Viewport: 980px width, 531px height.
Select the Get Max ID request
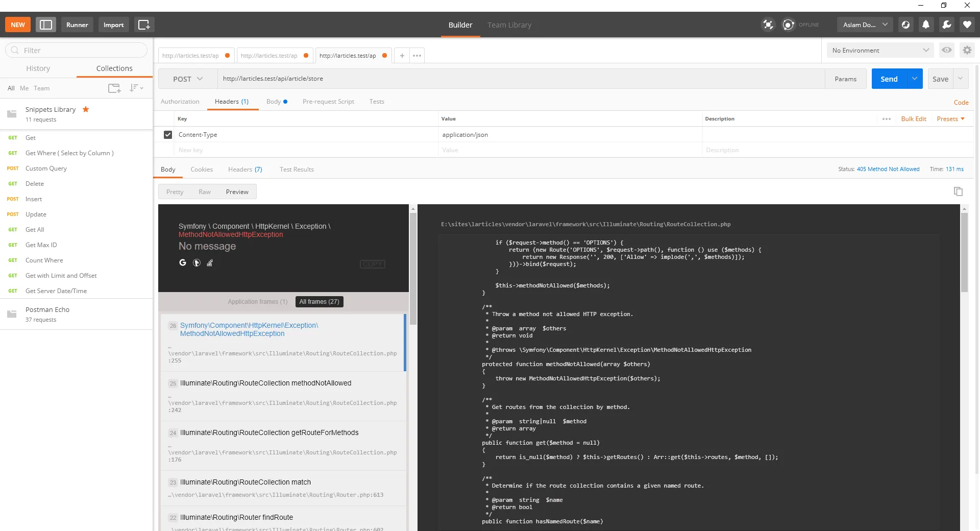point(77,245)
